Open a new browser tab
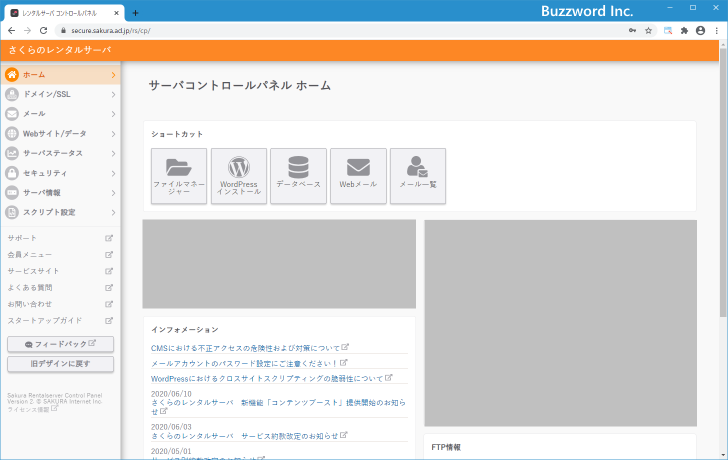The width and height of the screenshot is (728, 460). [x=135, y=13]
